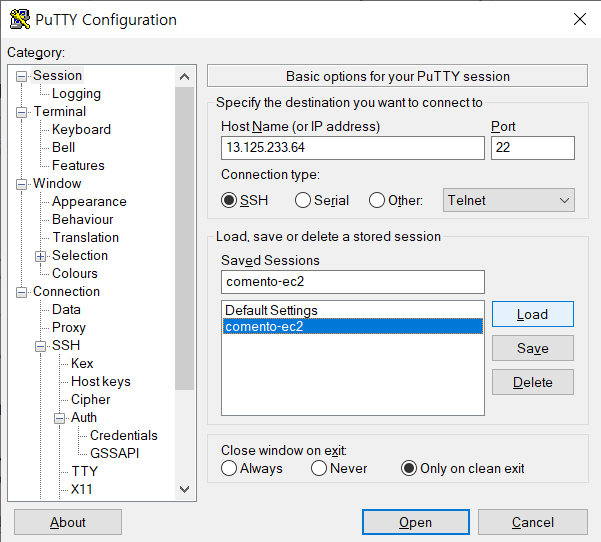601x542 pixels.
Task: Click the Port input field
Action: point(533,148)
